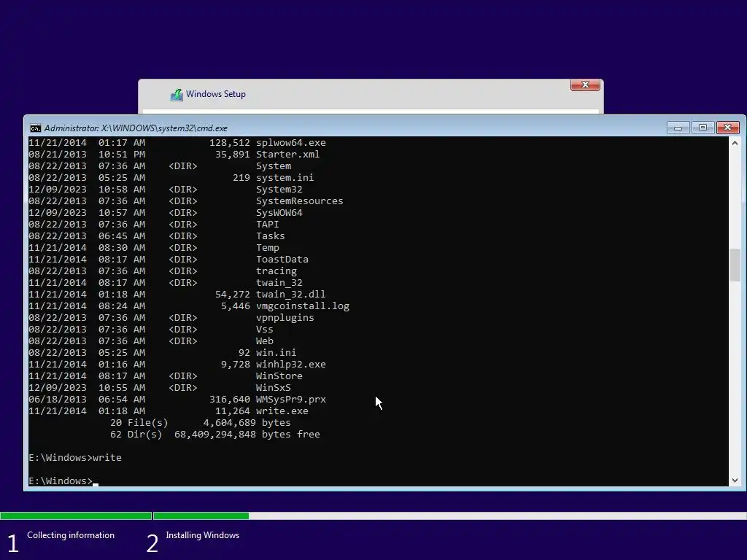Click the Vss directory name
747x560 pixels.
pos(264,329)
